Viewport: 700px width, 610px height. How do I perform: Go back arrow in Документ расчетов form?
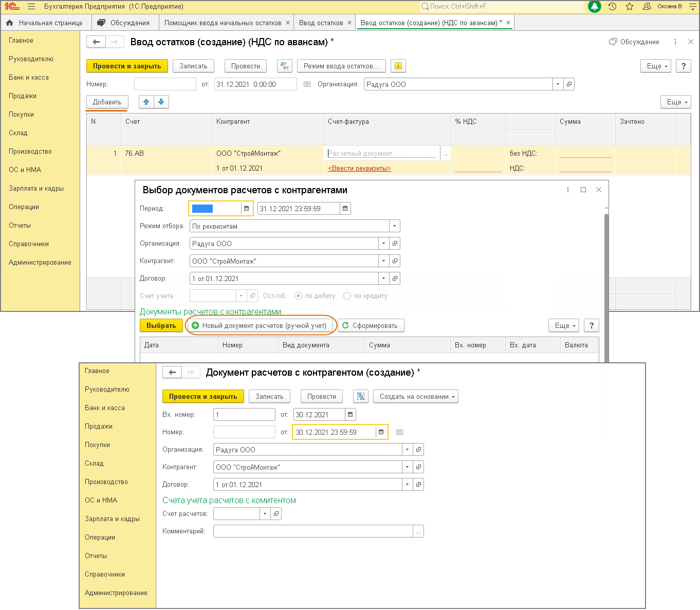click(x=172, y=373)
